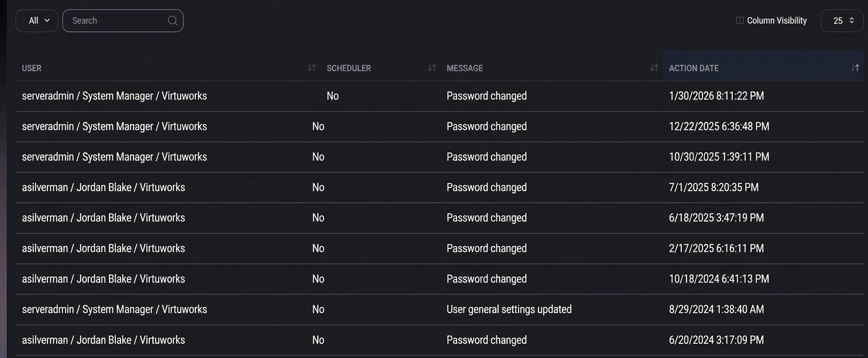
Task: Open the entries-per-page selector showing 25
Action: 841,21
